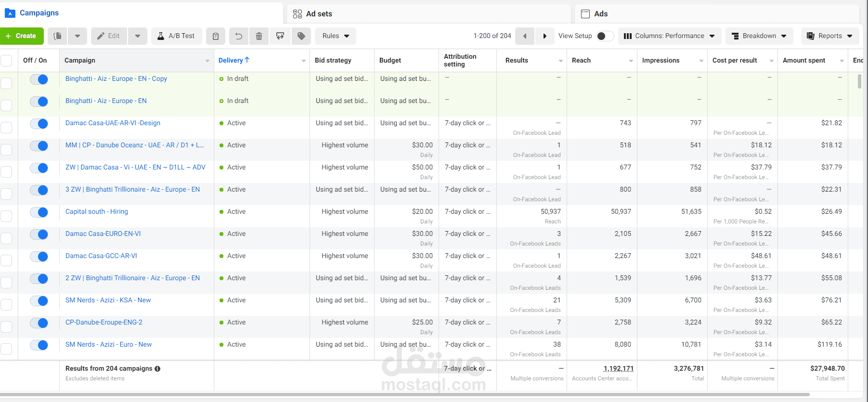Check the box for CP-Danube-Eroupe-ENG-2 row
The height and width of the screenshot is (402, 868).
pos(6,327)
